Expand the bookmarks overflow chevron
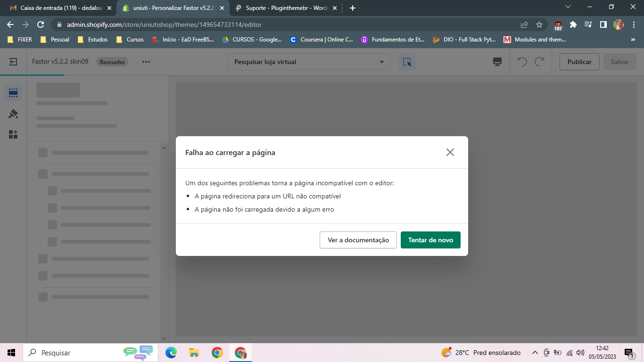The image size is (644, 362). tap(633, 40)
